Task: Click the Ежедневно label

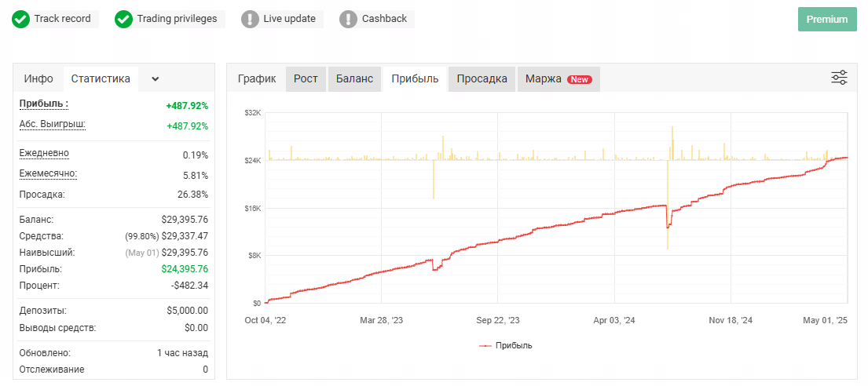Action: pyautogui.click(x=44, y=153)
